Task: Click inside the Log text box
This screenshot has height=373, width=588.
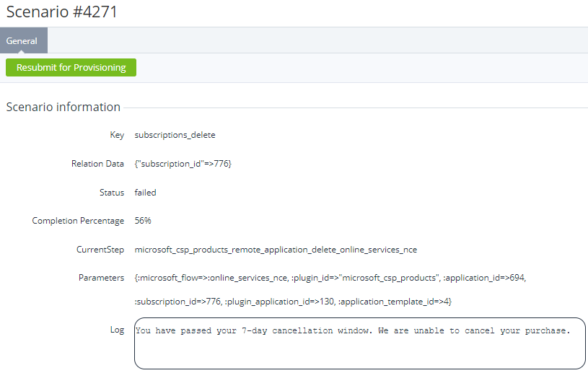Action: 359,343
